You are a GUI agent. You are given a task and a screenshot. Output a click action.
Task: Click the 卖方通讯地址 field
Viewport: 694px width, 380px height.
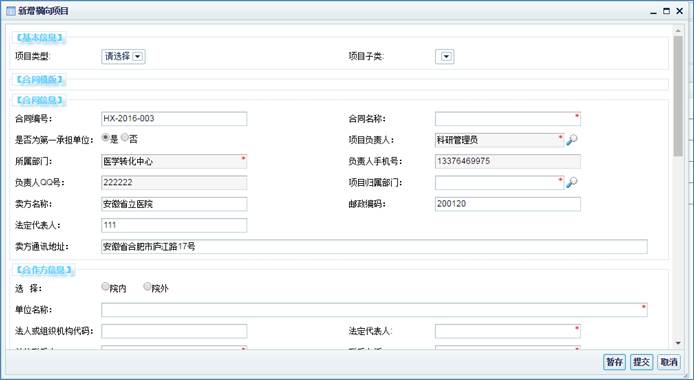tap(374, 246)
